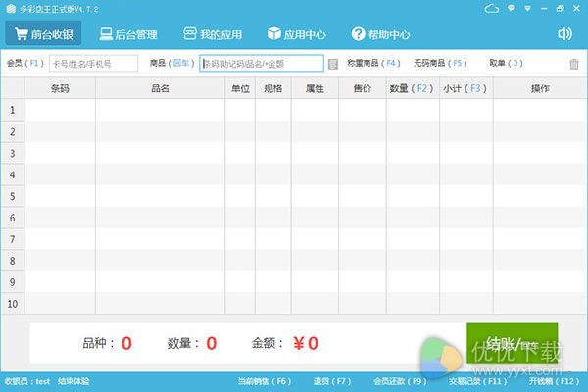This screenshot has width=588, height=392.
Task: Select the 条码 column header
Action: coord(60,88)
